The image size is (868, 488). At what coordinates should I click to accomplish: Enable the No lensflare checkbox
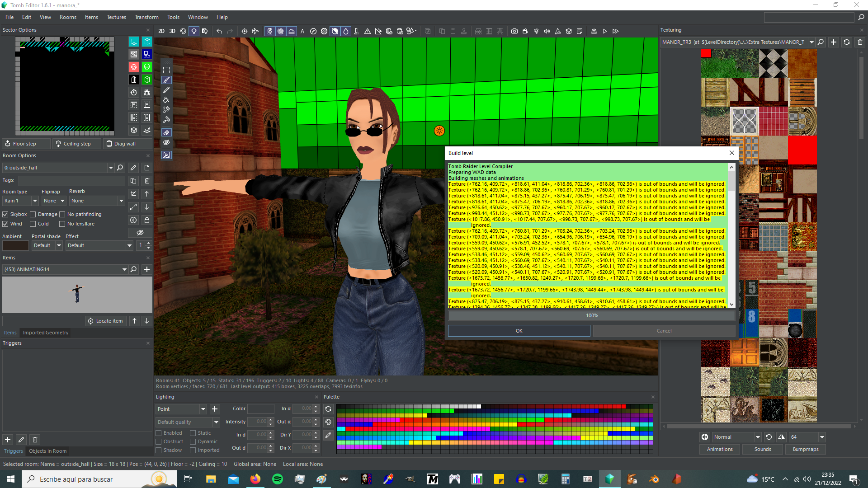pos(62,224)
